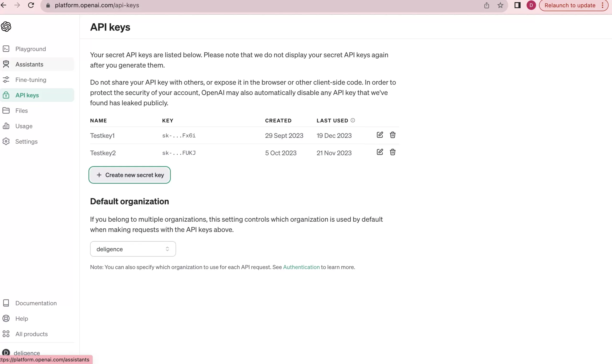
Task: Click Create new secret key button
Action: tap(130, 175)
